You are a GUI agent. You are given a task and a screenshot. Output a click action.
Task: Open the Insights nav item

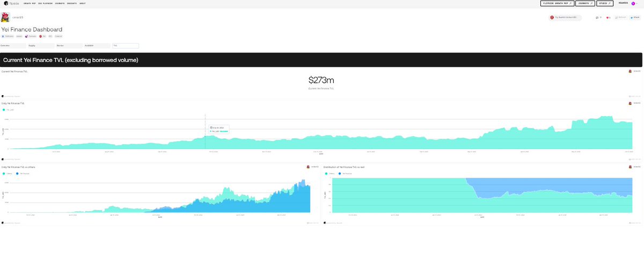pyautogui.click(x=72, y=3)
